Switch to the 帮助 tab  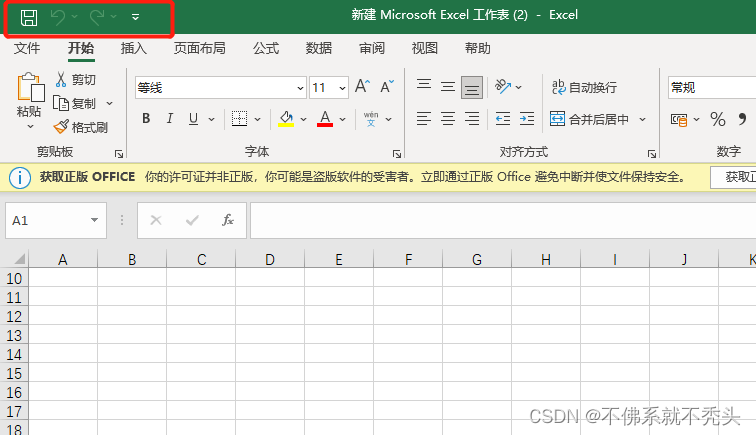tap(477, 48)
